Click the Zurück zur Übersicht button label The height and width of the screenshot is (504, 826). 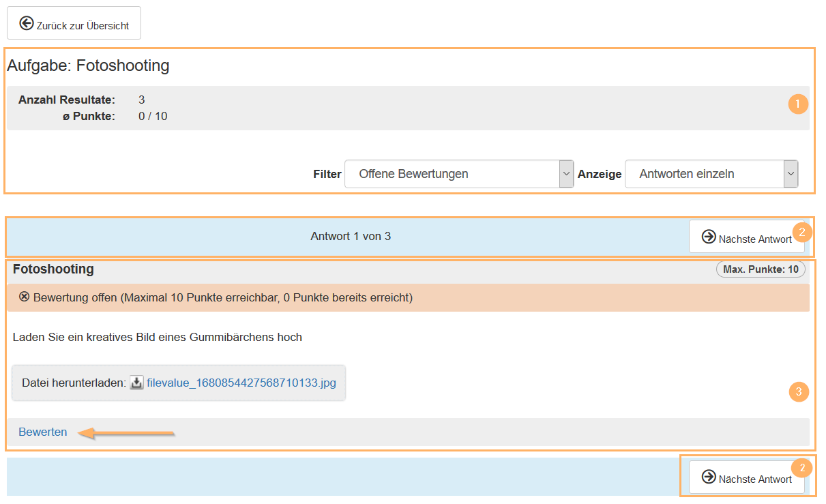coord(83,26)
